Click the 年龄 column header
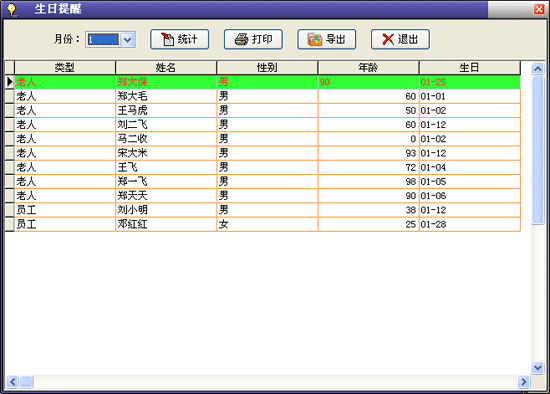The height and width of the screenshot is (394, 550). [x=368, y=67]
